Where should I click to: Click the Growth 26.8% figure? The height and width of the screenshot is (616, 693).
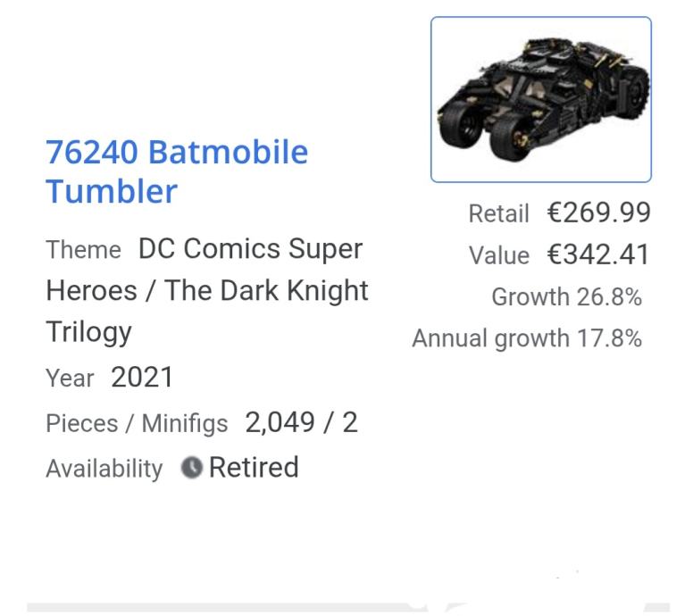click(x=566, y=297)
